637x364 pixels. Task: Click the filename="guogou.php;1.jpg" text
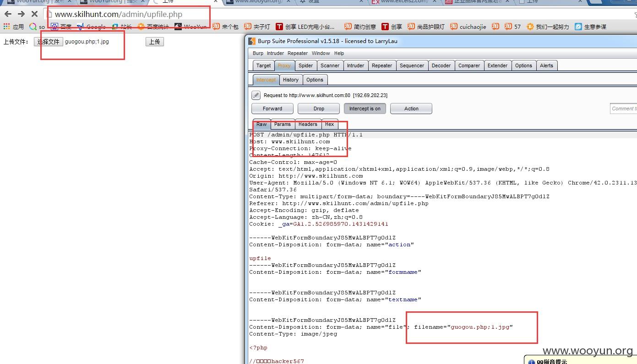tap(463, 327)
